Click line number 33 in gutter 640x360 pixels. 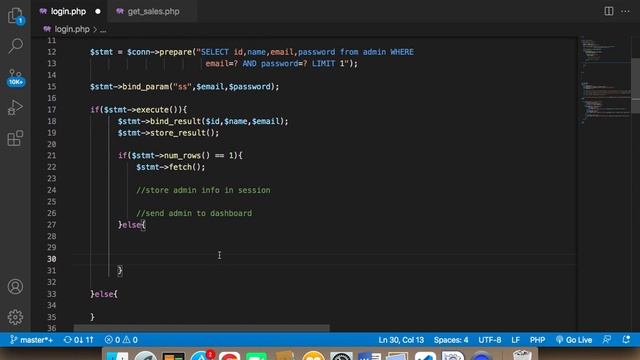(51, 293)
